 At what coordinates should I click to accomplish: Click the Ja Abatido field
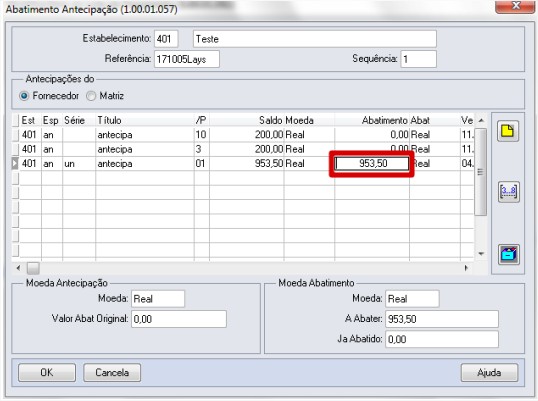442,339
